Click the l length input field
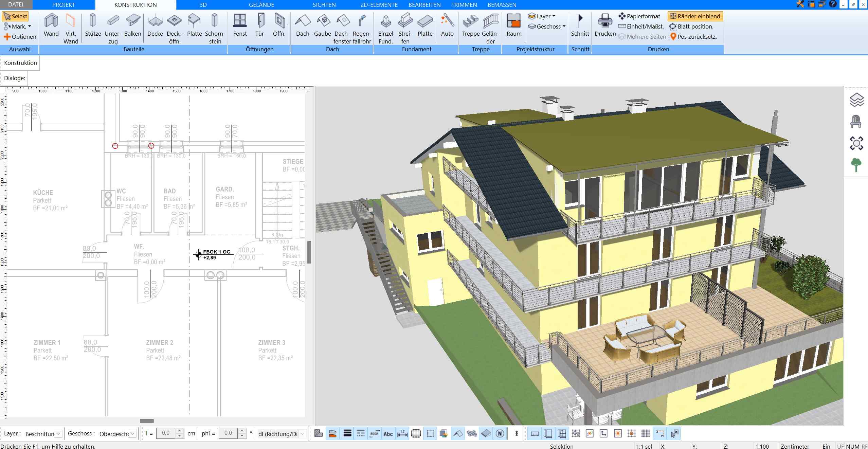Viewport: 868px width, 449px height. 166,433
